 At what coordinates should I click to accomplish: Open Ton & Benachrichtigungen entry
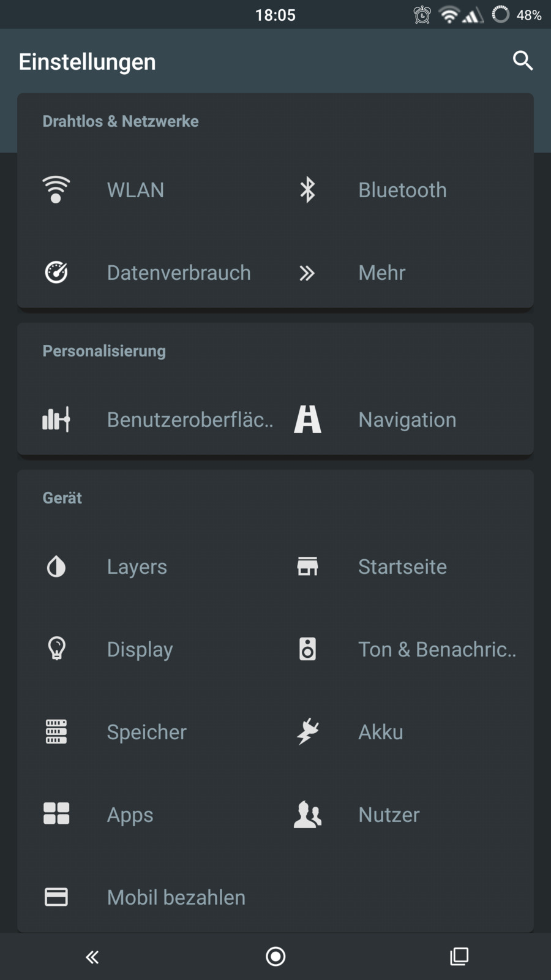436,649
